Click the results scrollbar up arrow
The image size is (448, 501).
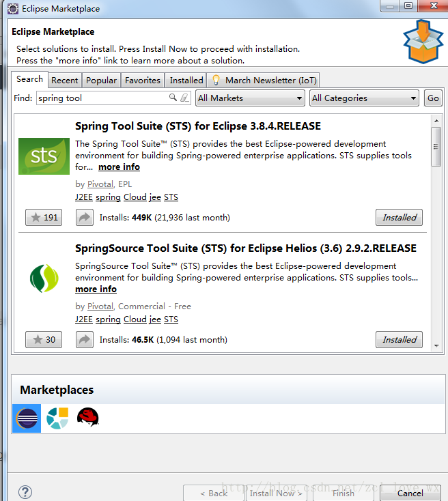(436, 121)
